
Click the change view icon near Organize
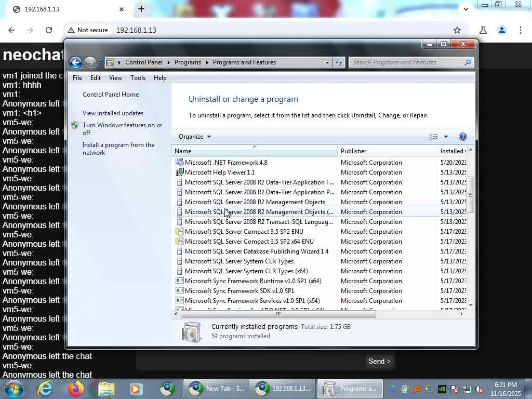point(434,137)
